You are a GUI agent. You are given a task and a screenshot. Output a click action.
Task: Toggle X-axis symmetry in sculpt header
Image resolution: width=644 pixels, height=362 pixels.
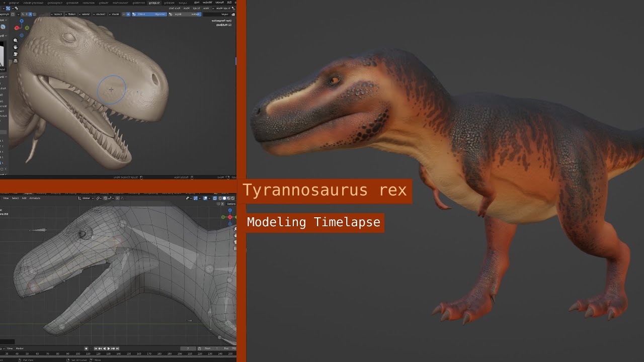point(30,14)
